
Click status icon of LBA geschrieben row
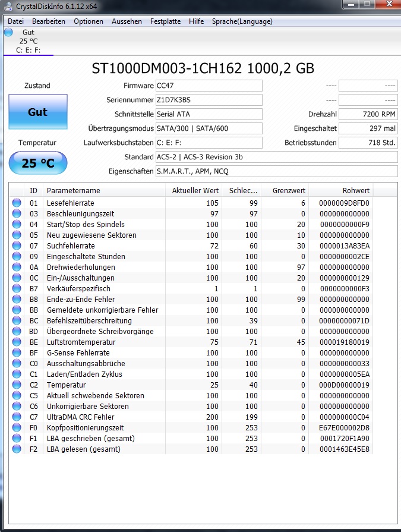(17, 438)
